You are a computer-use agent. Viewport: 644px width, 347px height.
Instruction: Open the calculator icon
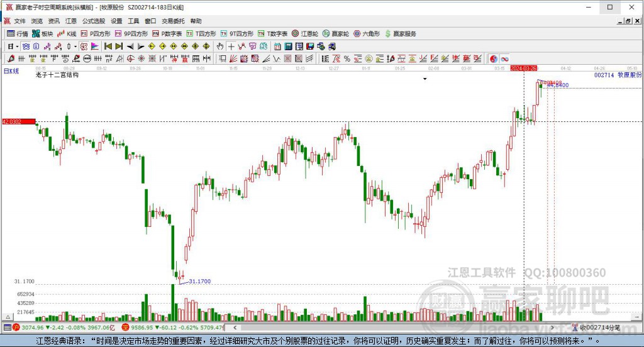tap(288, 47)
